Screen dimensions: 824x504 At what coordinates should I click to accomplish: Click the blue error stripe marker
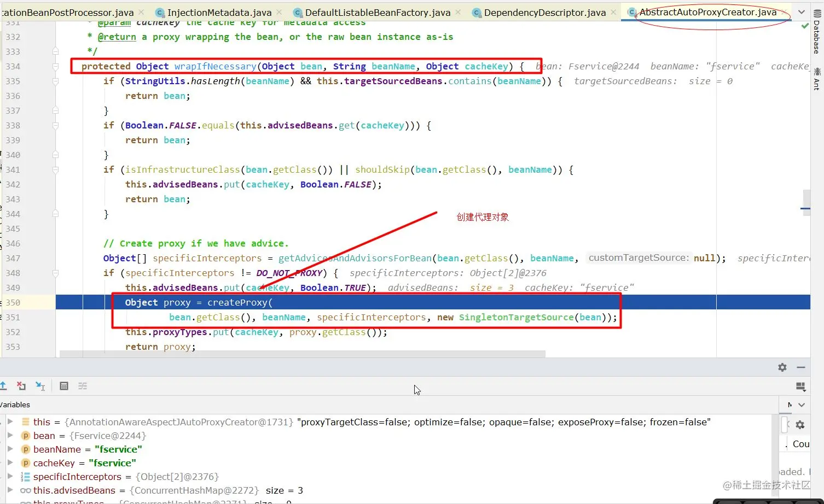point(805,208)
